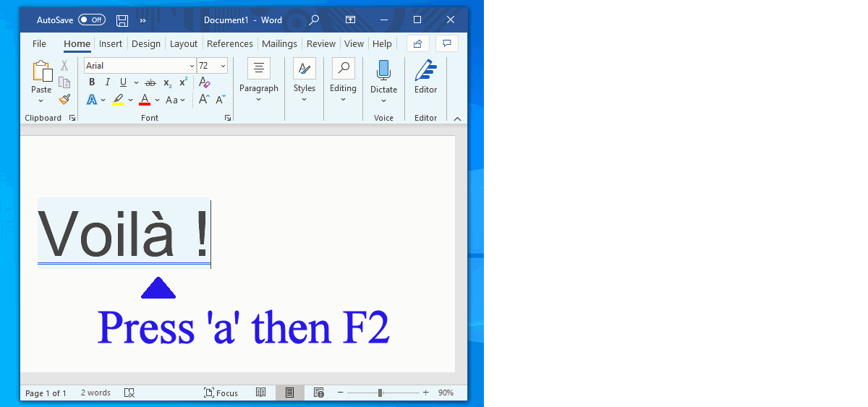868x407 pixels.
Task: Click the title bar Search icon
Action: [x=314, y=20]
